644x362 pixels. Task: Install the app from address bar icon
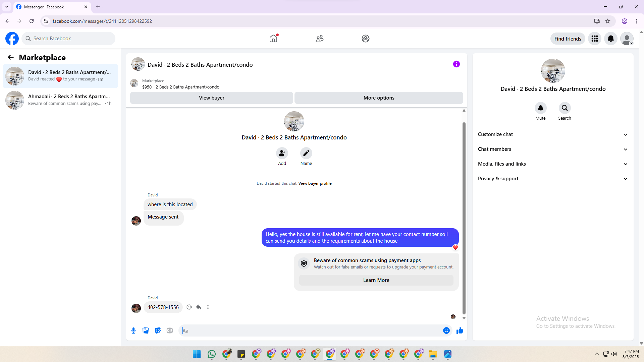click(x=597, y=21)
